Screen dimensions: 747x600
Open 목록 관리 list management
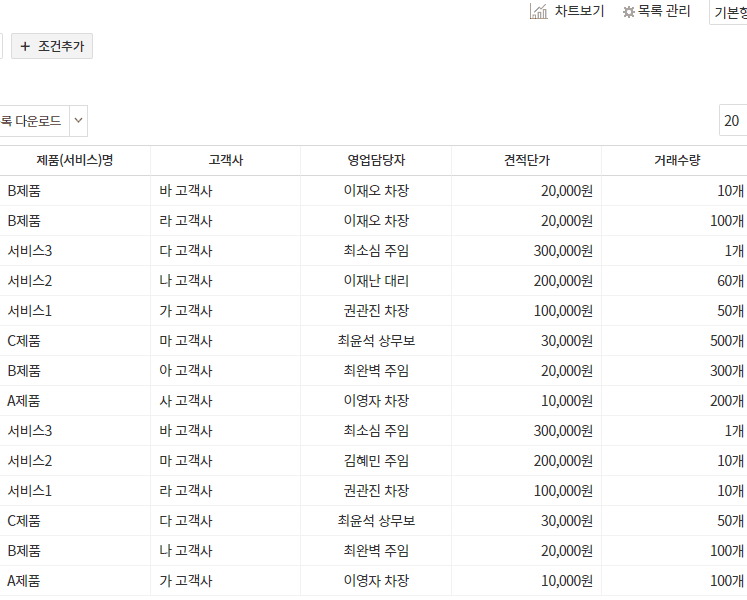click(664, 12)
